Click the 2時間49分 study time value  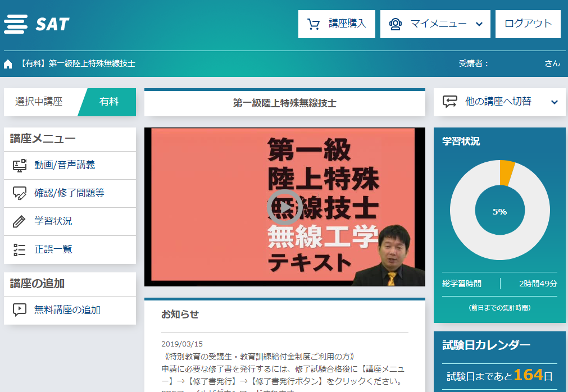538,284
